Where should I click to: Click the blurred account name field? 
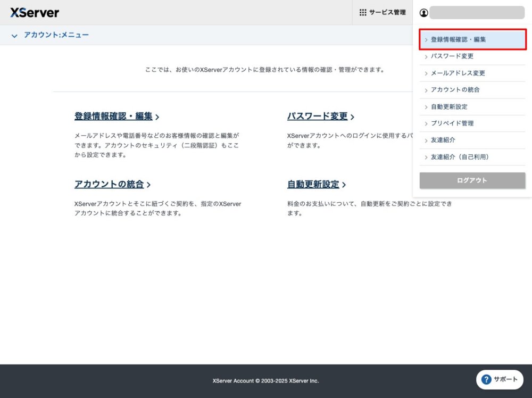pos(477,13)
